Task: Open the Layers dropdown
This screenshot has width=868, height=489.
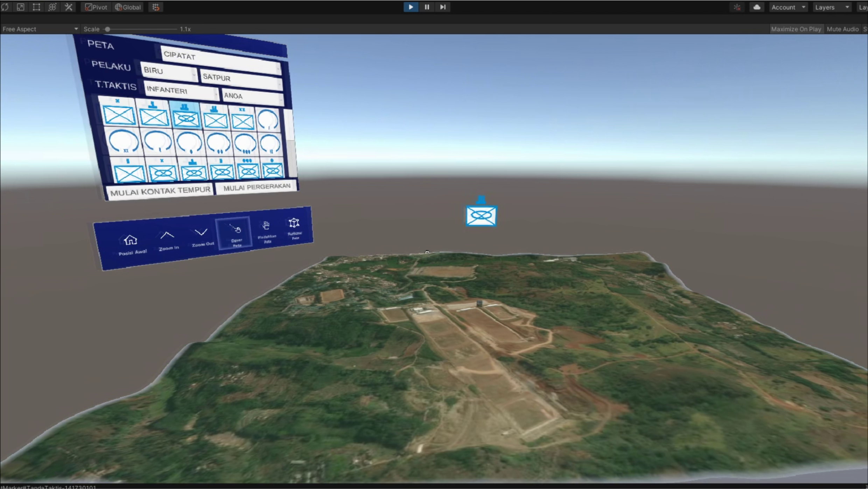Action: (832, 7)
